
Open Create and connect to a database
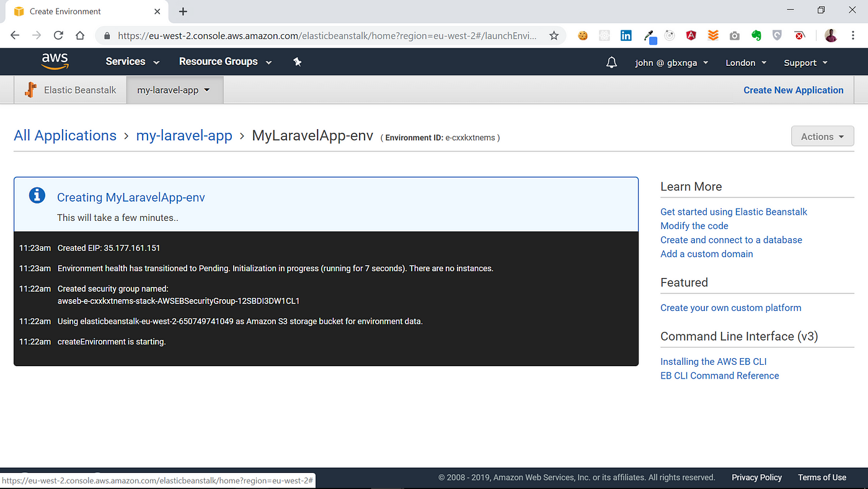pyautogui.click(x=731, y=240)
